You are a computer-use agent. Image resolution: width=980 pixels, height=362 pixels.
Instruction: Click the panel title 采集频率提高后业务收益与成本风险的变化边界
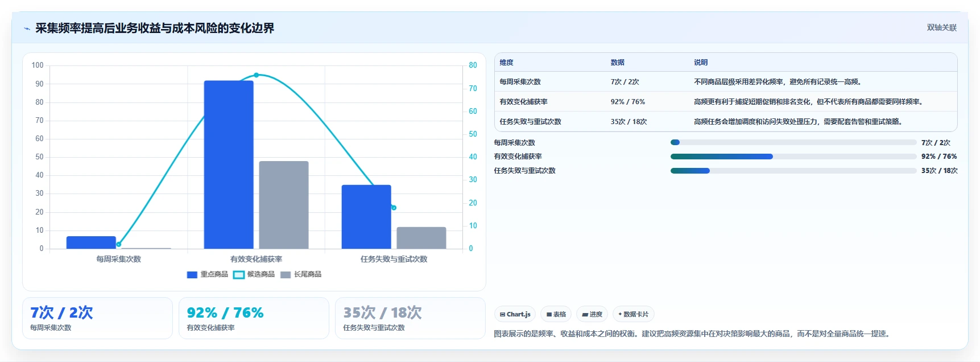pos(155,28)
